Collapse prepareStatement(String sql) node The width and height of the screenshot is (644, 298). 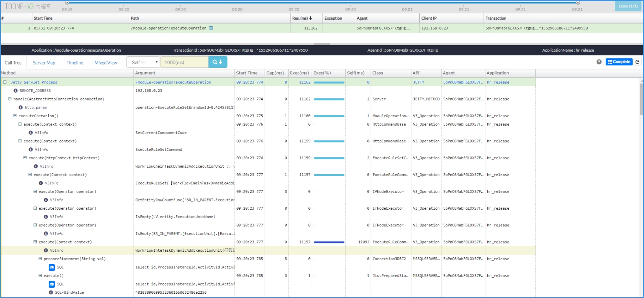click(x=40, y=259)
